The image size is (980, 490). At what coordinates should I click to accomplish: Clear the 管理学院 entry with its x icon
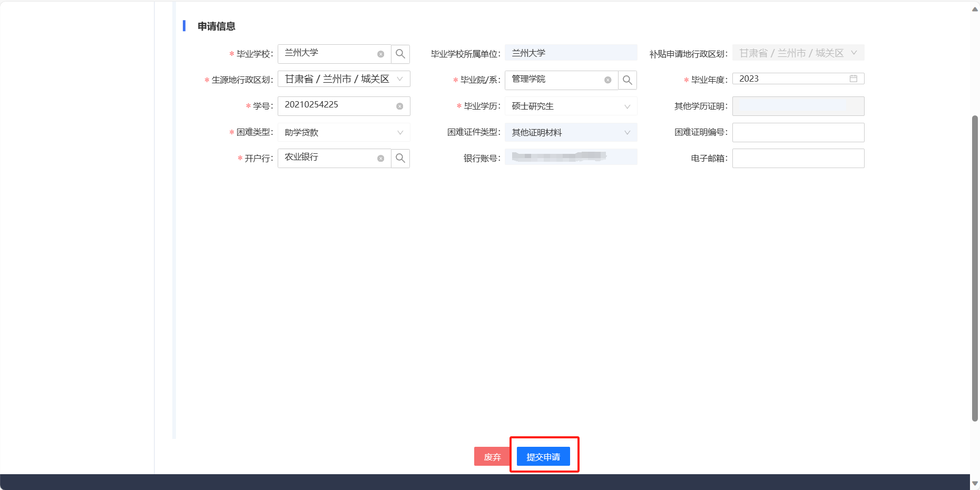[607, 80]
